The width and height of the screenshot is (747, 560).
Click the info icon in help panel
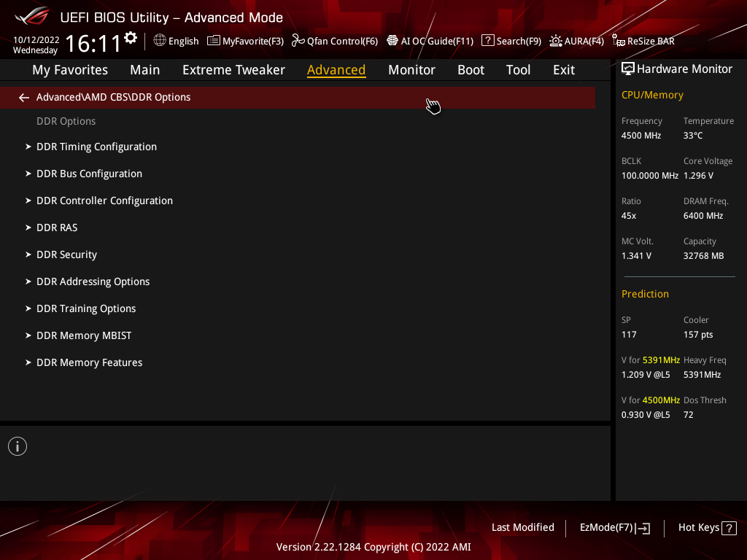click(x=18, y=446)
